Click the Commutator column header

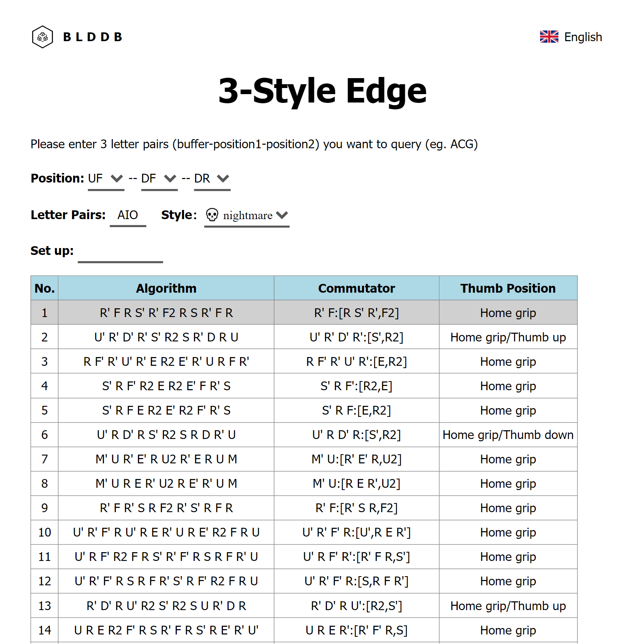click(356, 288)
